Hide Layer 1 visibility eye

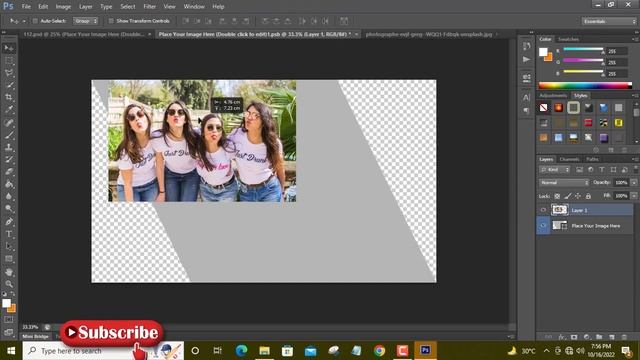[543, 210]
